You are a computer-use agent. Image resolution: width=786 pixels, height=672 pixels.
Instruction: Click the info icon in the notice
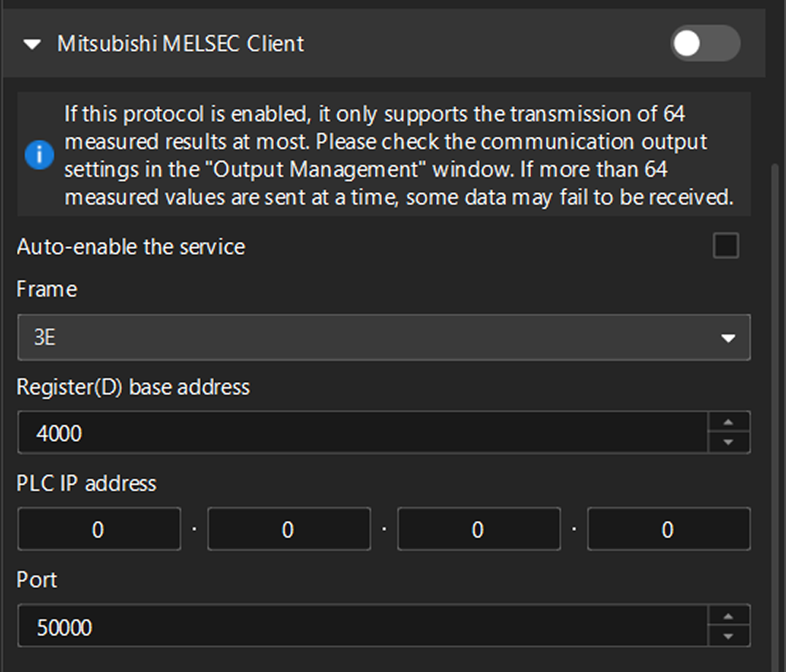coord(40,156)
